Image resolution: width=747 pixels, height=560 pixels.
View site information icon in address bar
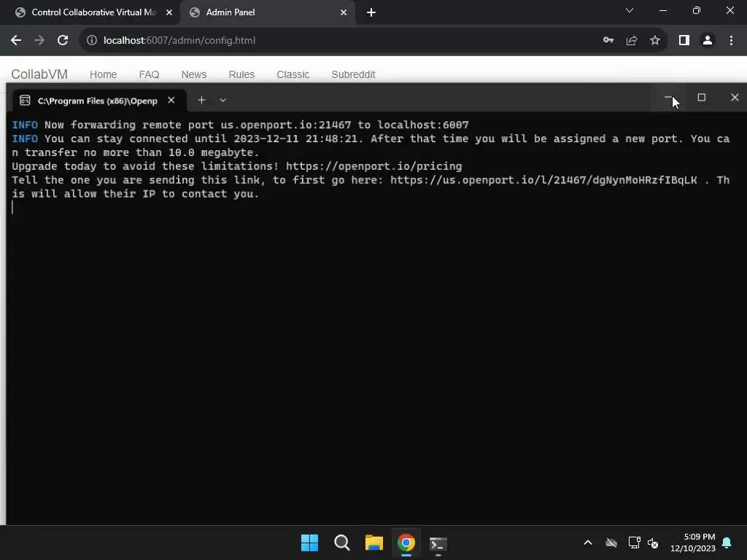[x=91, y=41]
